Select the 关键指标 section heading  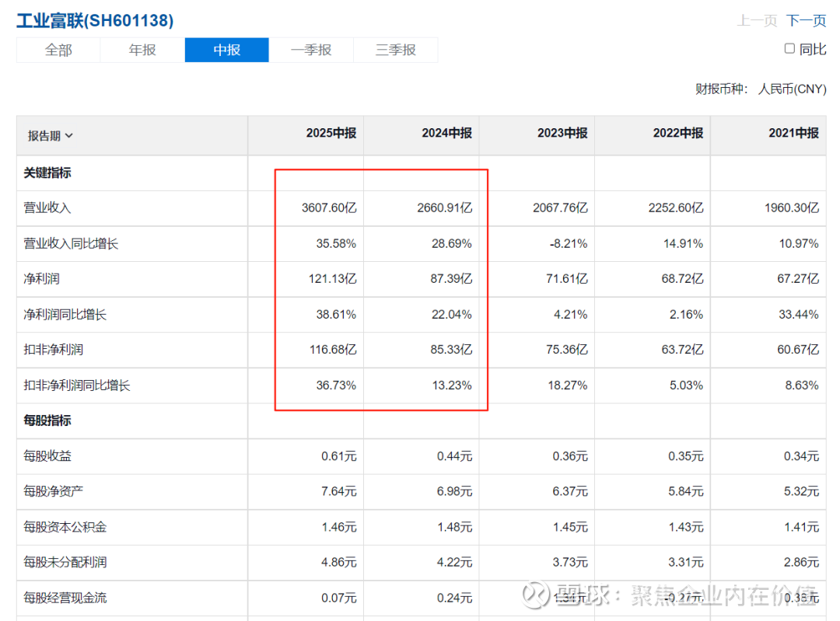47,173
